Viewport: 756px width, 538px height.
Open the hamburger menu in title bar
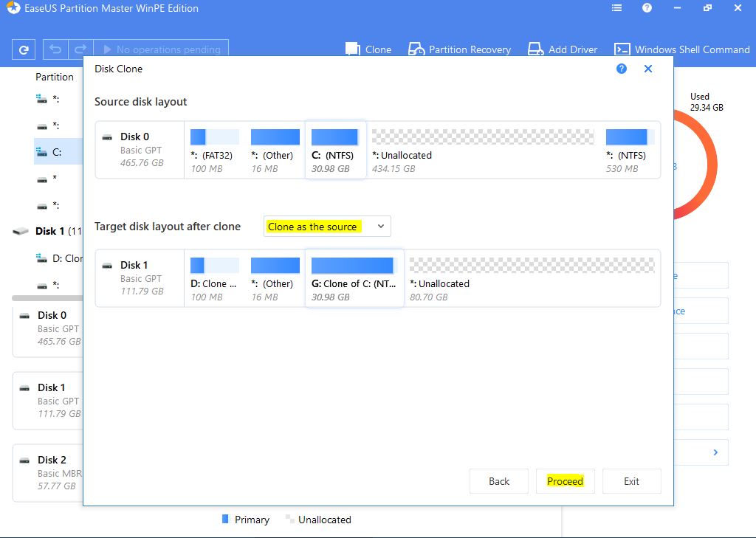(617, 8)
